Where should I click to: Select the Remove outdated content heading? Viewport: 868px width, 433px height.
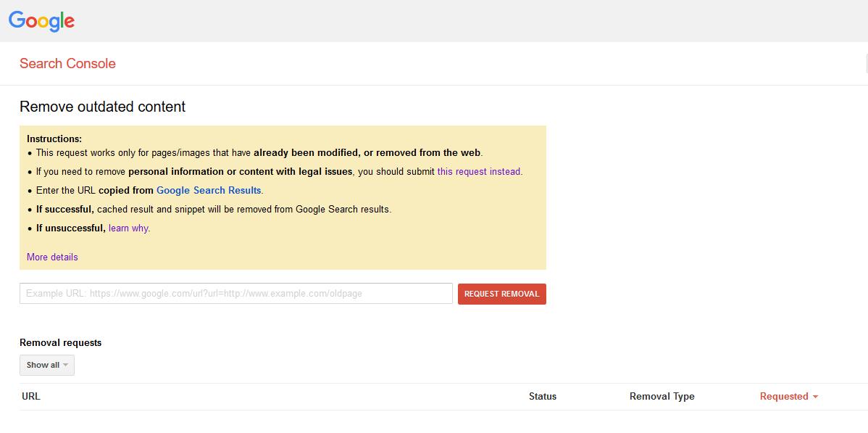(102, 107)
